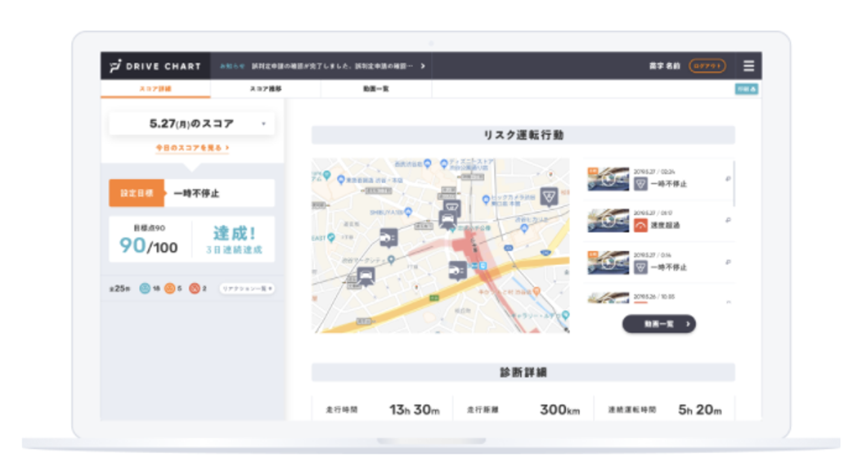
Task: Click the Shibuya Mark City map pin
Action: [391, 260]
